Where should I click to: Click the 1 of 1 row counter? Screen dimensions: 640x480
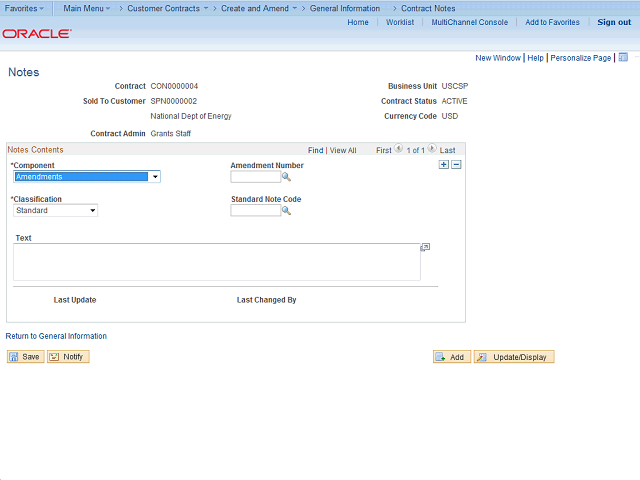click(x=416, y=150)
